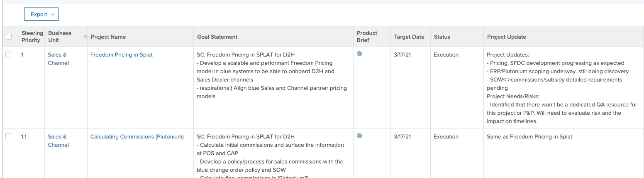
Task: Toggle the select-all rows checkbox
Action: click(9, 37)
